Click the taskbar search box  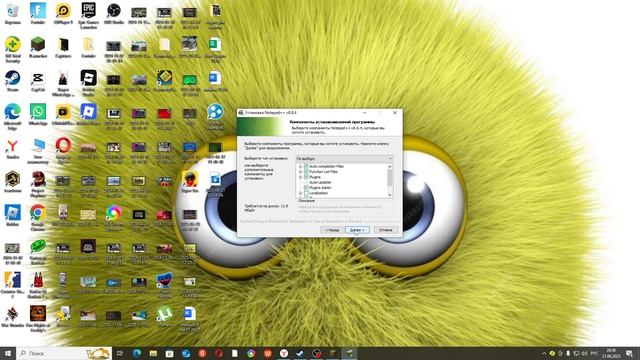tap(64, 353)
